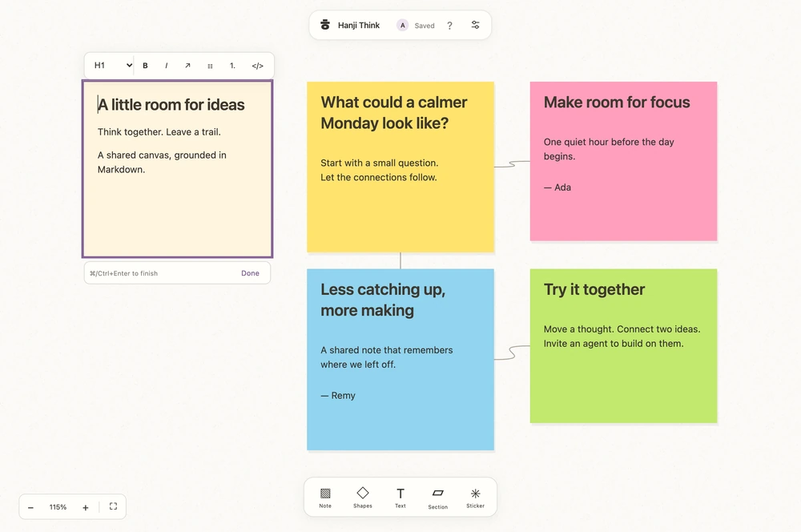Viewport: 801px width, 532px height.
Task: Click 'Invite an agent to build on them.' text
Action: (x=613, y=344)
